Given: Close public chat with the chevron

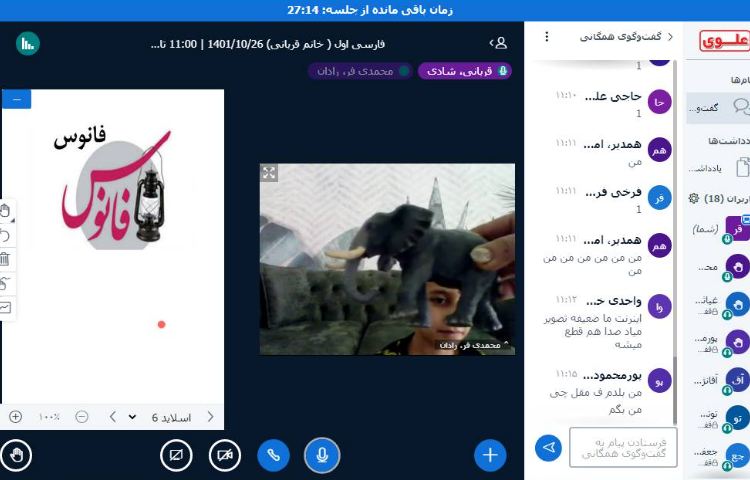Looking at the screenshot, I should pos(670,37).
